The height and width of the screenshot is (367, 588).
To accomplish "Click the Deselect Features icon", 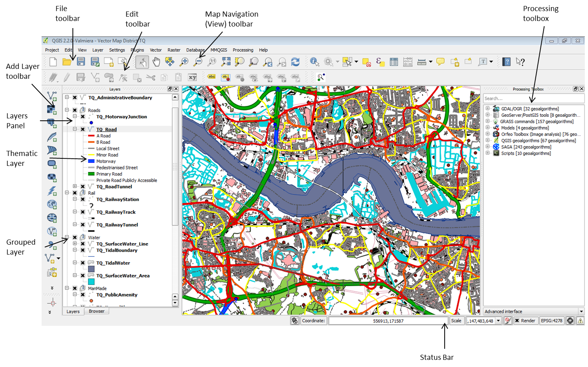I will pos(367,62).
